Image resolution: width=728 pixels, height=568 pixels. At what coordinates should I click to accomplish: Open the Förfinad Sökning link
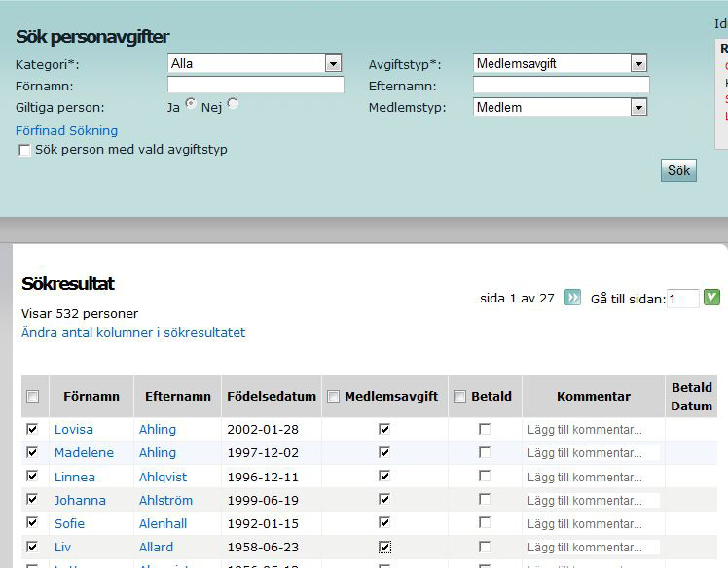tap(66, 131)
